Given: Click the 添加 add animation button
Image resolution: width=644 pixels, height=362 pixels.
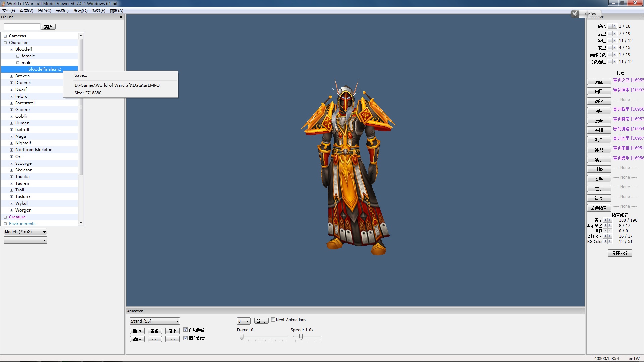Looking at the screenshot, I should tap(261, 321).
